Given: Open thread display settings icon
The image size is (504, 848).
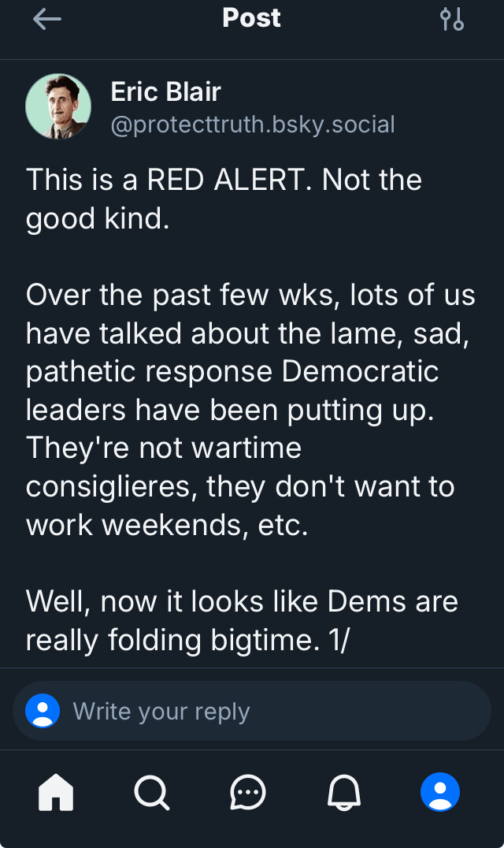Looking at the screenshot, I should coord(452,20).
